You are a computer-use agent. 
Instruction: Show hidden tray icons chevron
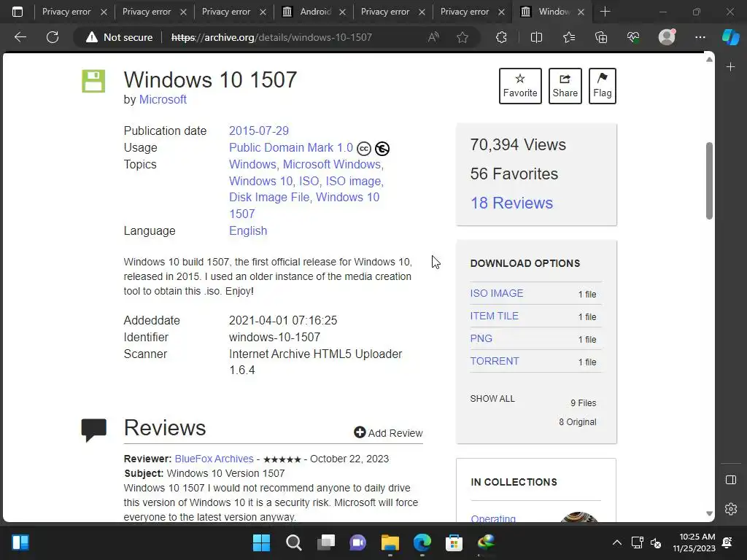coord(617,542)
